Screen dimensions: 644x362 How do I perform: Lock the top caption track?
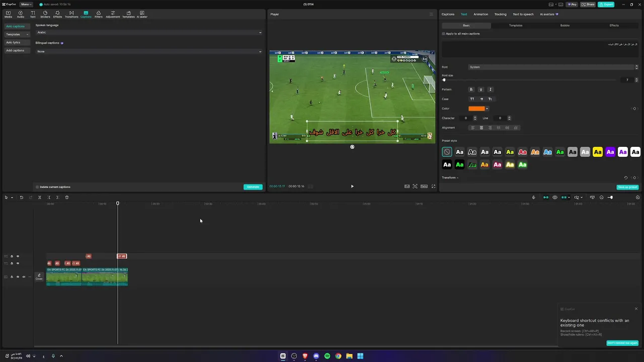12,256
